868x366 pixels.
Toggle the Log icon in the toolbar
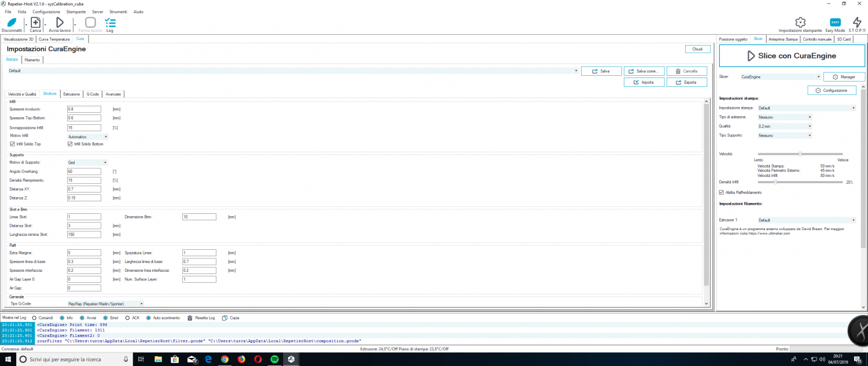[x=110, y=23]
